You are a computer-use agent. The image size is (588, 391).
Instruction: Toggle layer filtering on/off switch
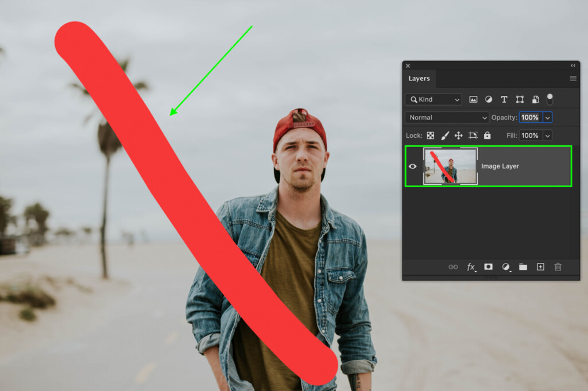[550, 99]
